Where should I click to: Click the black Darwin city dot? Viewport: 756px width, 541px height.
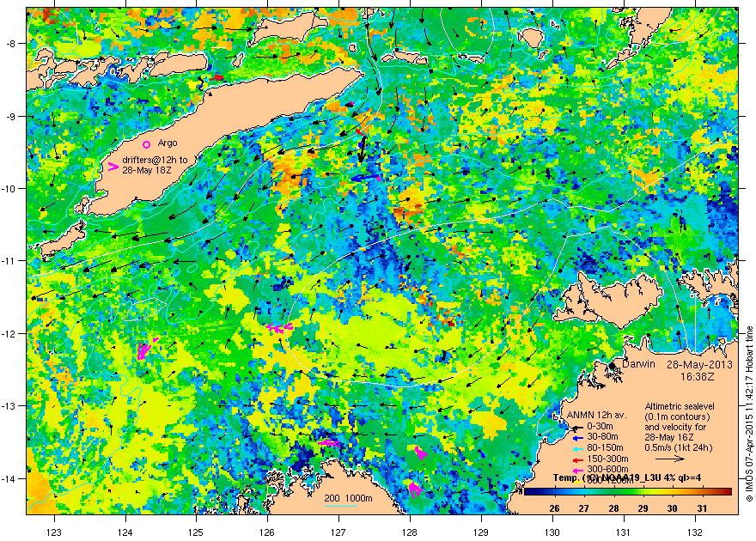pos(612,366)
